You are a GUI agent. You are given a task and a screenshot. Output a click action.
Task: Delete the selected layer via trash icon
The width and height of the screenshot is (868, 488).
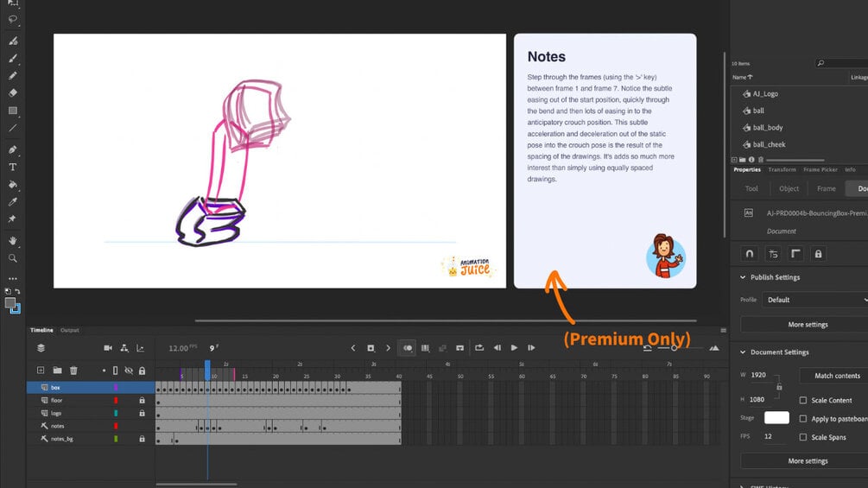point(73,371)
